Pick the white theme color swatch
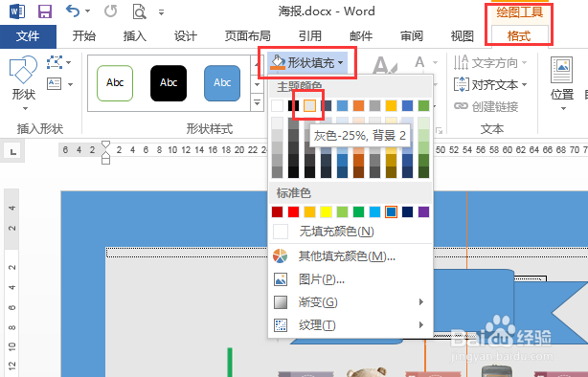 [277, 105]
